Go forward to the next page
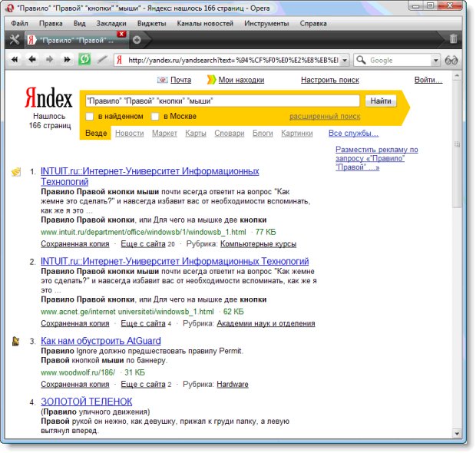Viewport: 476px width, 453px height. [49, 60]
